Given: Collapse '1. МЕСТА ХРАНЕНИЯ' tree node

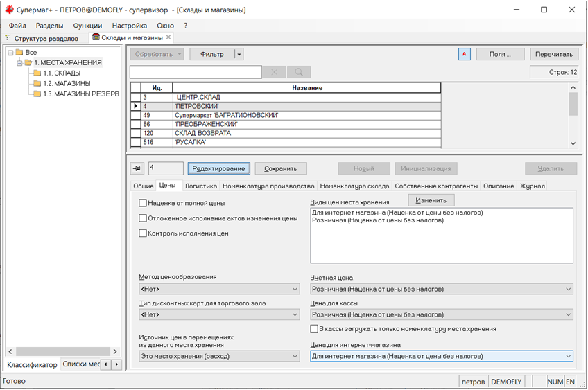Looking at the screenshot, I should (x=19, y=62).
